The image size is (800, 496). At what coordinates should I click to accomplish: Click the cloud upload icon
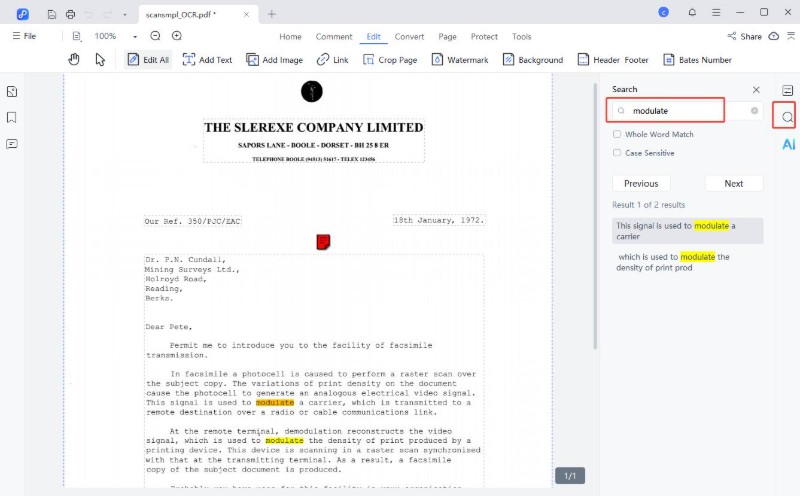[774, 36]
